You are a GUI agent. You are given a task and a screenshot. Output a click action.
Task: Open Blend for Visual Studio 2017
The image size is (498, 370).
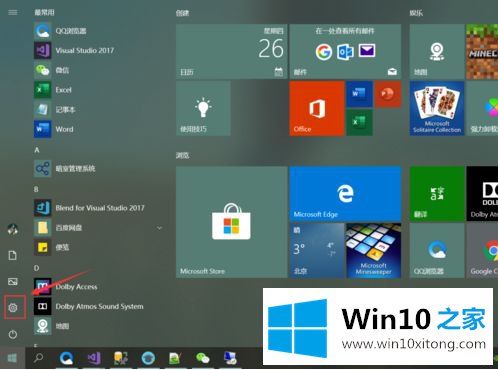(97, 208)
